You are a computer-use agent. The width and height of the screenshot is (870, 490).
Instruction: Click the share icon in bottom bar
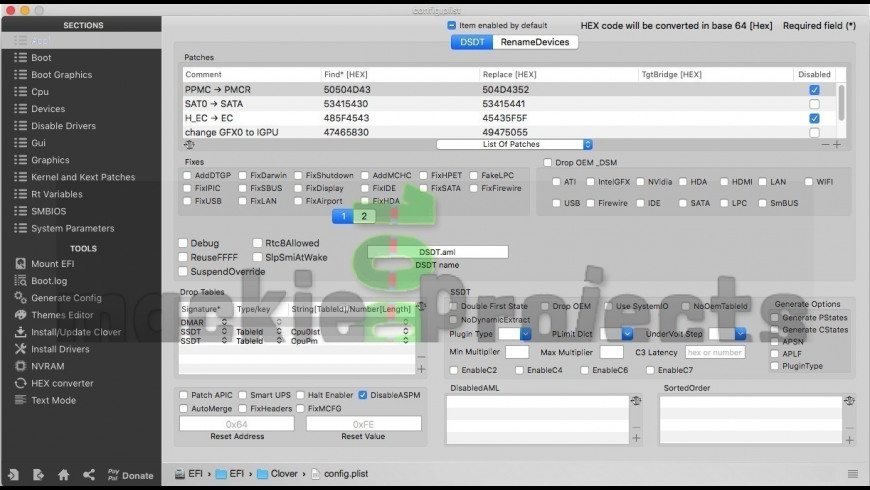click(x=89, y=475)
